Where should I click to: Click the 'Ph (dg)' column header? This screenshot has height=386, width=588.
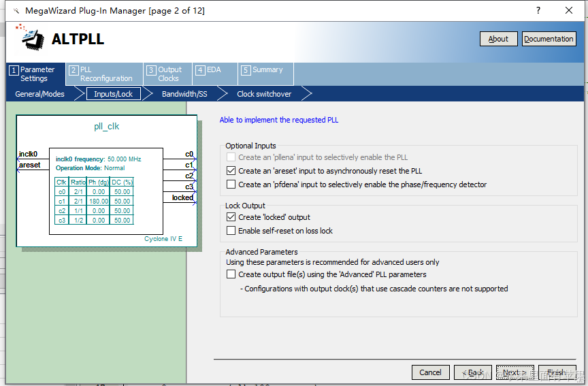[x=99, y=182]
